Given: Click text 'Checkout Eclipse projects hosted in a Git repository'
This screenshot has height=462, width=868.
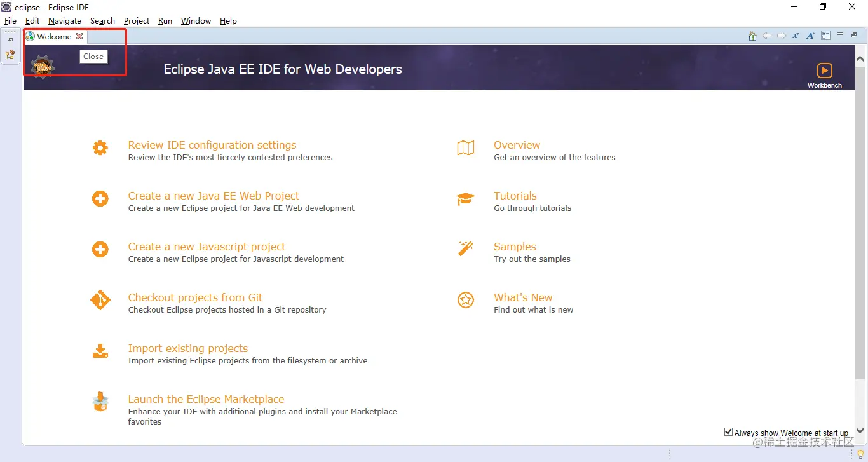Looking at the screenshot, I should (x=227, y=309).
